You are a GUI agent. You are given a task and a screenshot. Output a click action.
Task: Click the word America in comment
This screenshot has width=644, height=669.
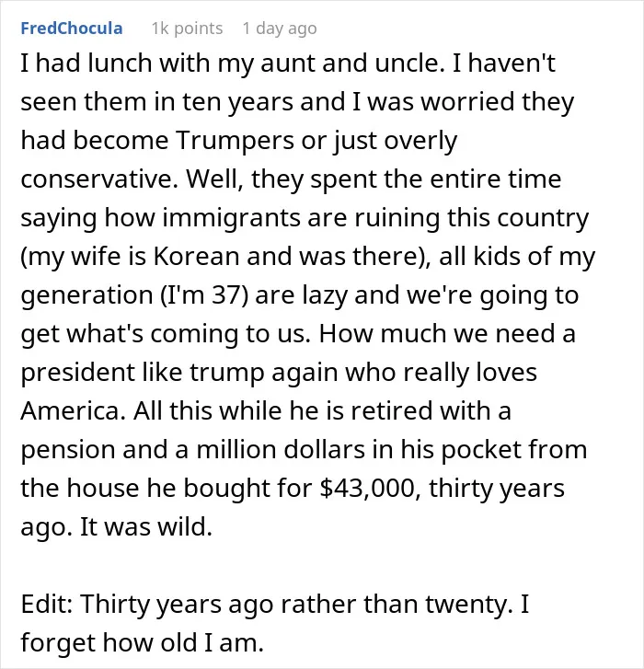pos(73,410)
